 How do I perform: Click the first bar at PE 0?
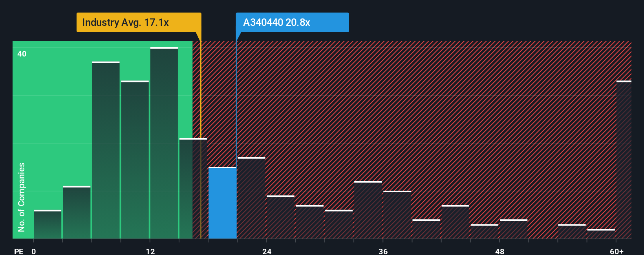coord(48,224)
